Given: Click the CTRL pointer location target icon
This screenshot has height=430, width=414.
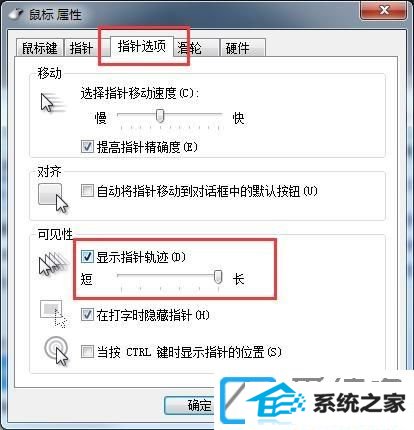Looking at the screenshot, I should tap(56, 351).
